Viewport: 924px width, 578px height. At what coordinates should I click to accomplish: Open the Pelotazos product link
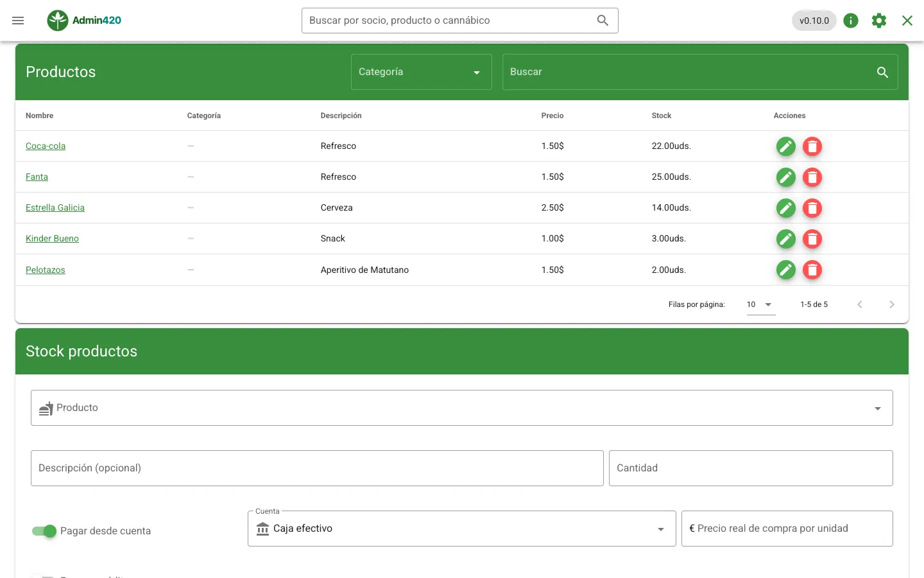[46, 270]
